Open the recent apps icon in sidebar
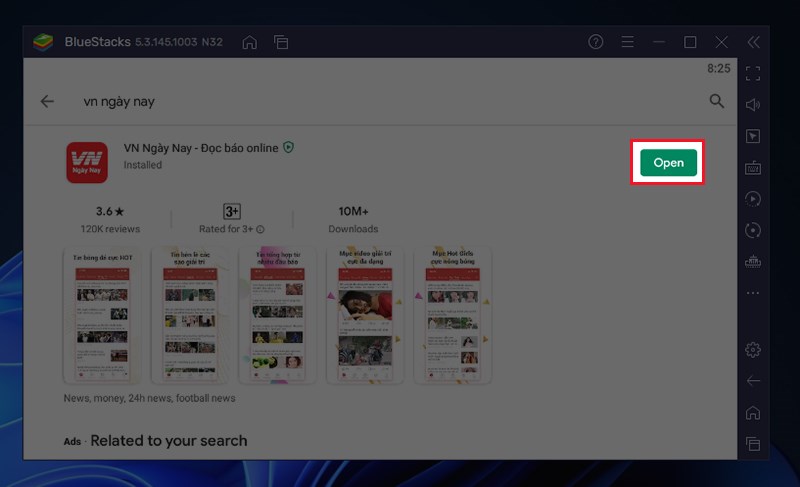 [x=753, y=444]
